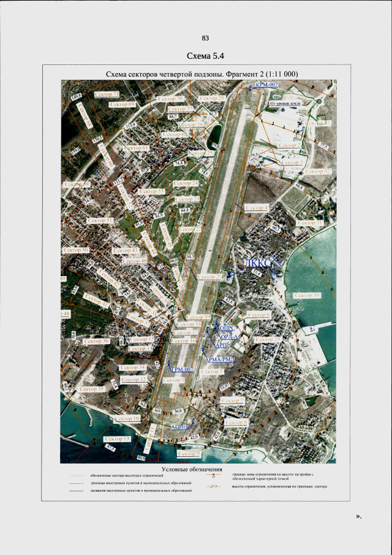Viewport: 392px width, 555px height.
Task: Click legend text "границы населенных пунктов и муниципальных образований"
Action: (141, 483)
